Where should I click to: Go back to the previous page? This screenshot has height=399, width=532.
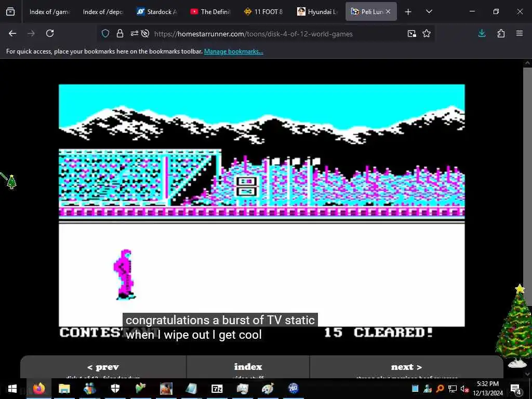click(12, 33)
